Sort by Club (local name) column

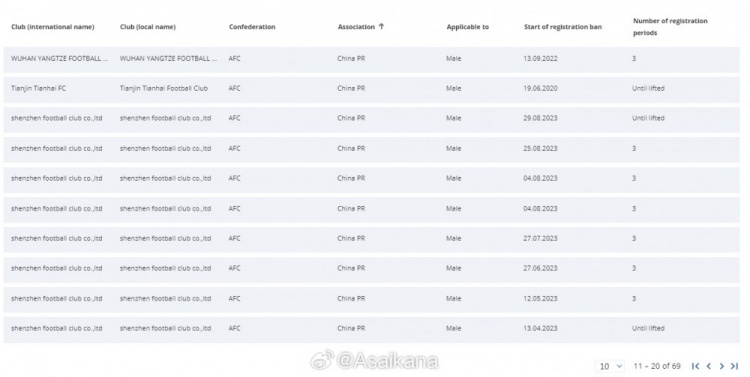(148, 27)
